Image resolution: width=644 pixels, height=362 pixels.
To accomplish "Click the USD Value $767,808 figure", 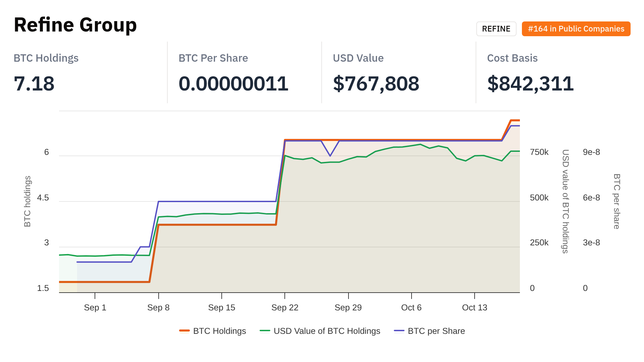I will (376, 83).
